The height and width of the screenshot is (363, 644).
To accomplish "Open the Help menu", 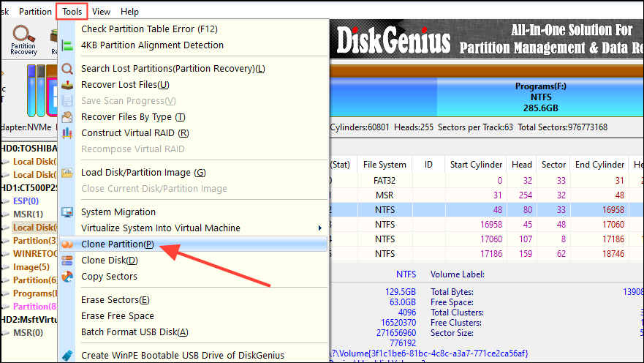I will point(129,12).
